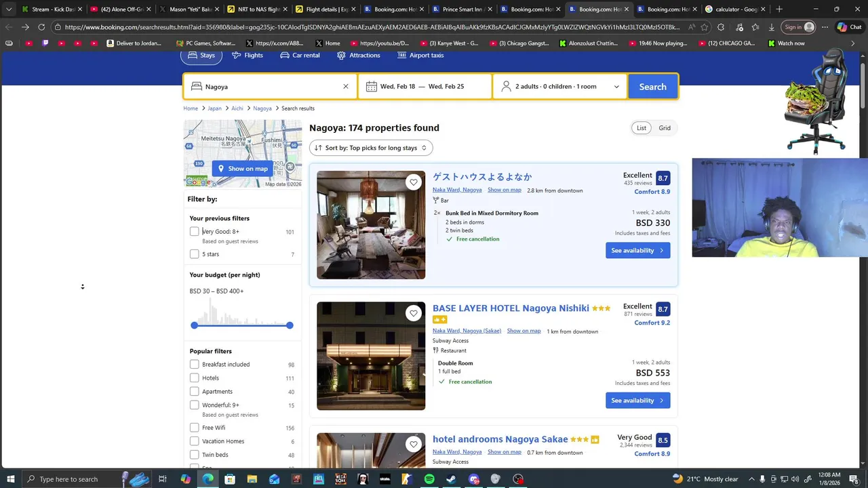Switch results to Grid view
This screenshot has width=868, height=488.
[x=665, y=128]
